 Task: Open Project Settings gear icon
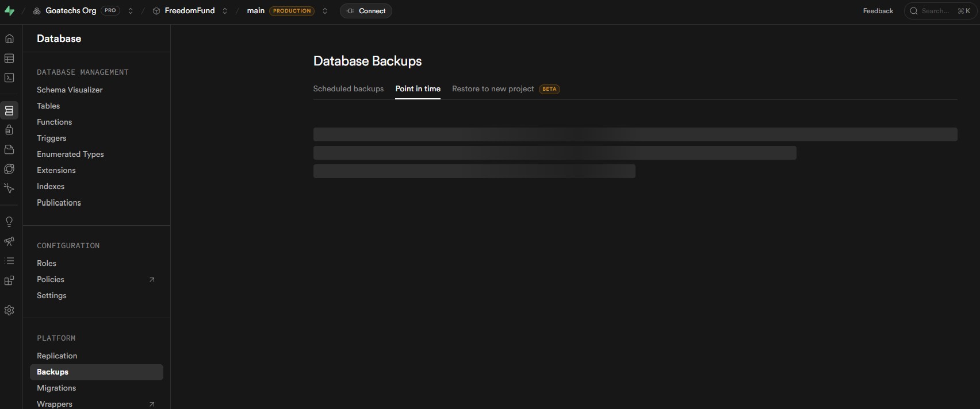click(x=9, y=310)
